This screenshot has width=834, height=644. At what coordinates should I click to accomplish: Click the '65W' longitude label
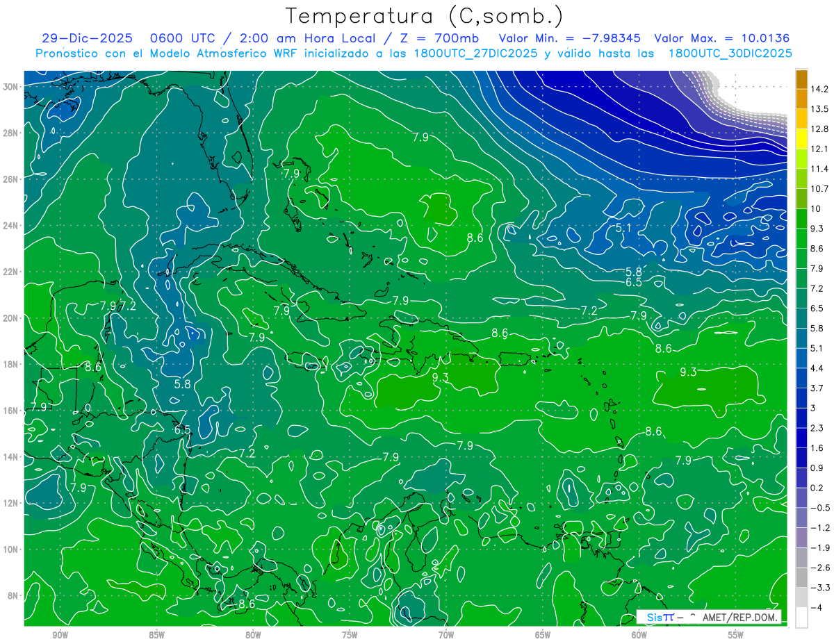point(543,634)
